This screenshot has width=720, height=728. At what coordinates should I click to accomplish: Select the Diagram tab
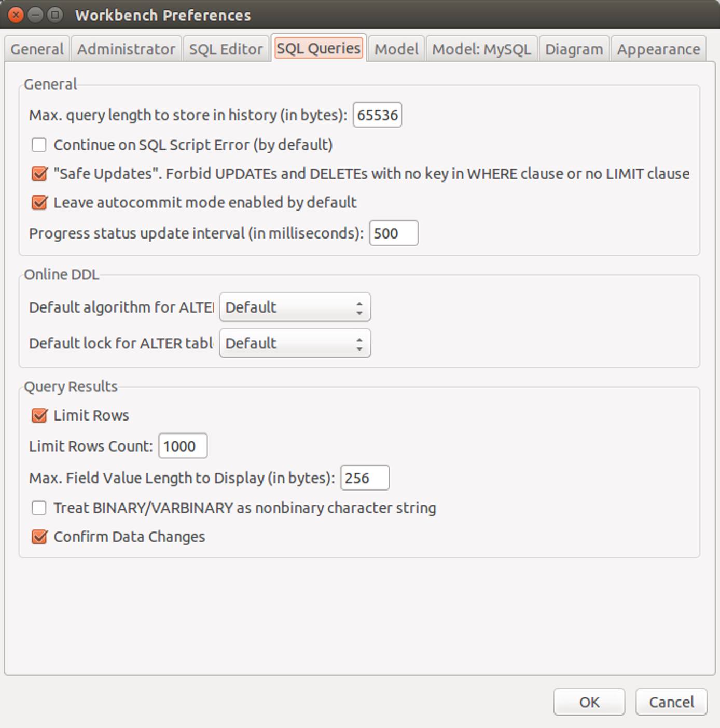click(574, 48)
